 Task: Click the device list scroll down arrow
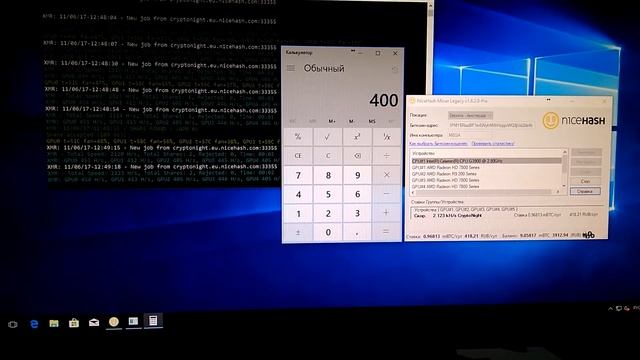565,186
